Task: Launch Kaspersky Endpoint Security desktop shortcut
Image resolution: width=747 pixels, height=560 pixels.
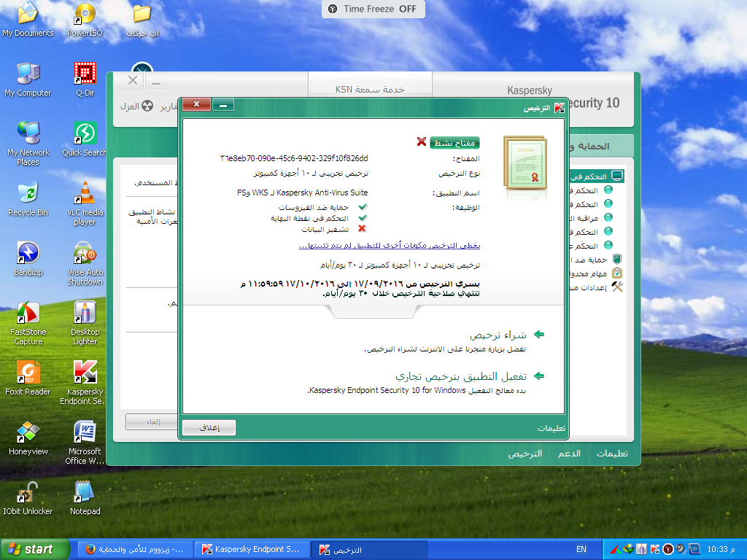Action: coord(85,383)
